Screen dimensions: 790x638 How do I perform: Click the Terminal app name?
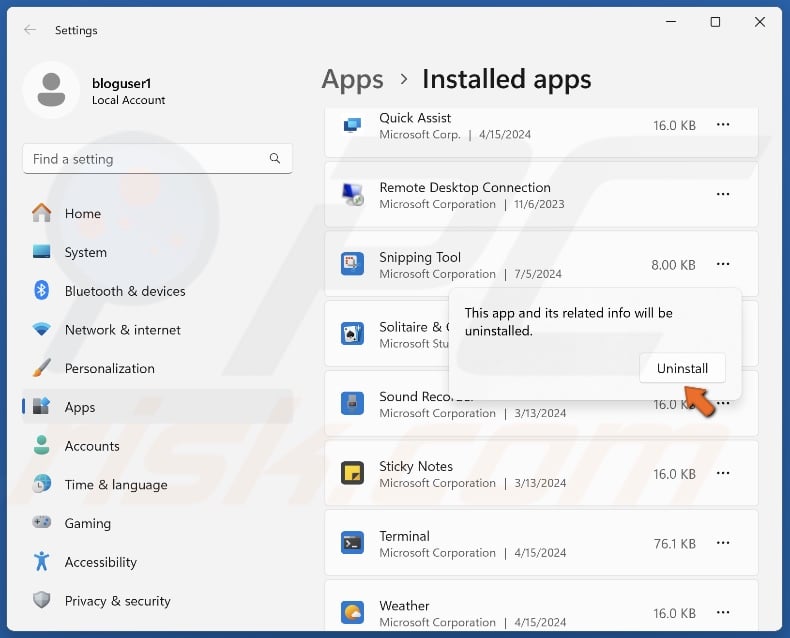[x=405, y=536]
